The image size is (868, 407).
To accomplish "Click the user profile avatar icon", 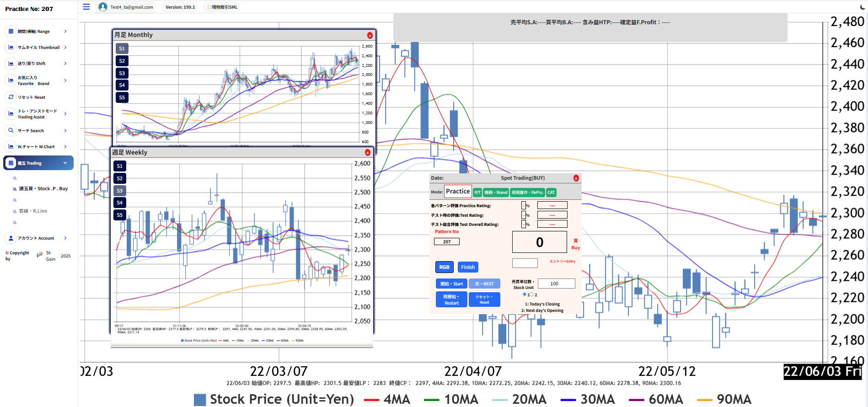I will click(x=103, y=7).
